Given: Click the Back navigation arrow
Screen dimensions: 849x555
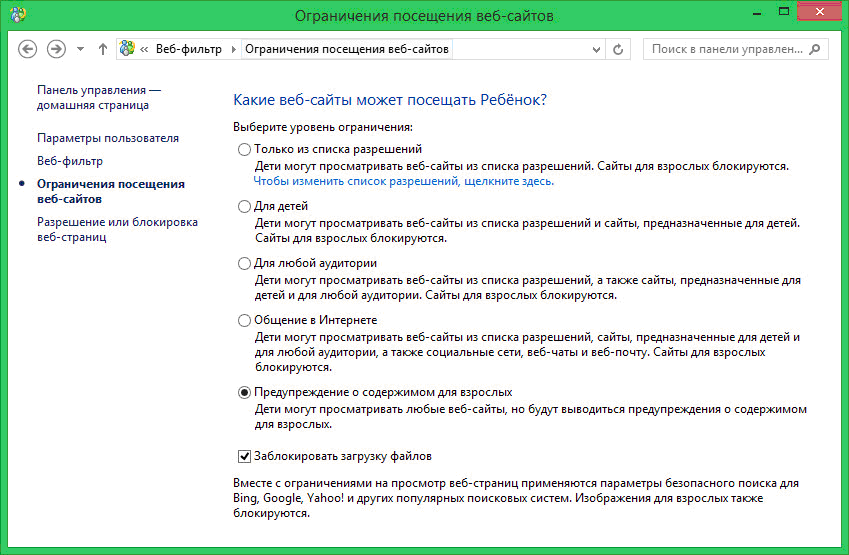Looking at the screenshot, I should (x=28, y=49).
